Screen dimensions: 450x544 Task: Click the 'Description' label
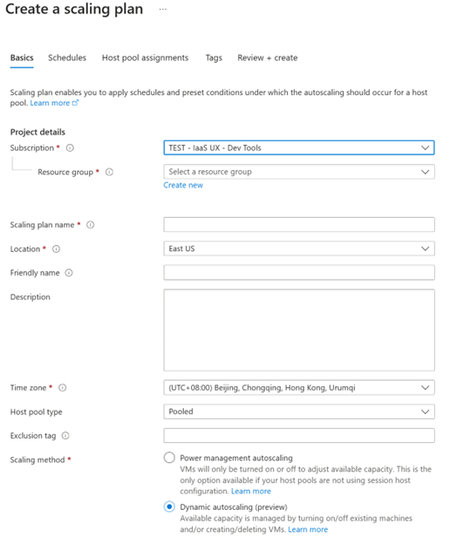pos(30,297)
